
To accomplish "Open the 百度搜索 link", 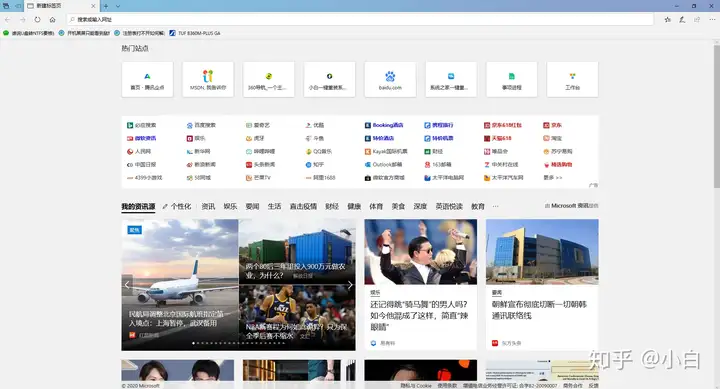I will point(201,125).
